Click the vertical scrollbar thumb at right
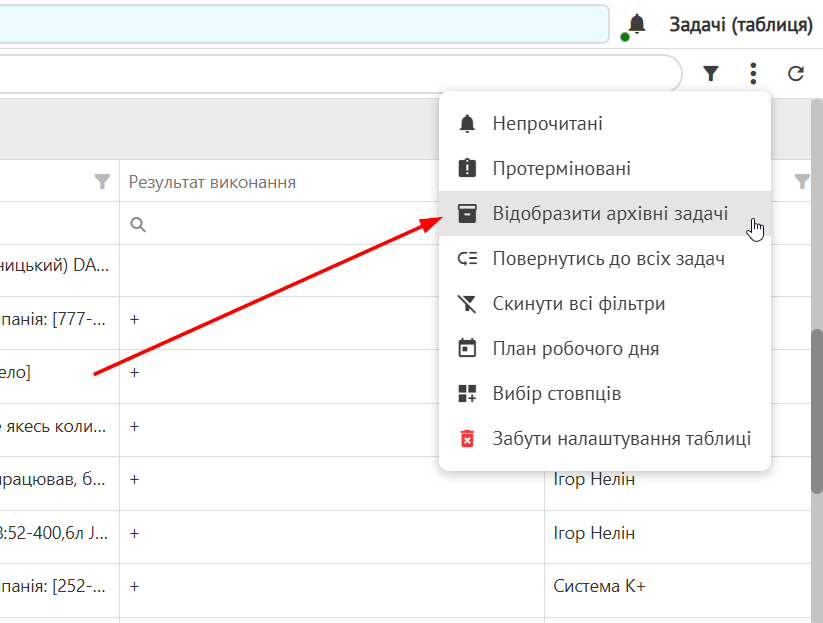Viewport: 823px width, 623px height. [817, 411]
